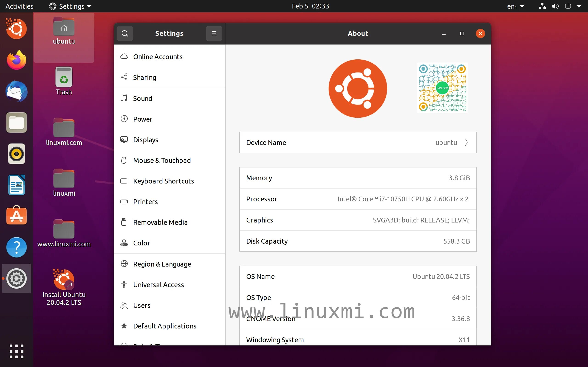588x367 pixels.
Task: Open the Power settings panel
Action: (x=143, y=119)
